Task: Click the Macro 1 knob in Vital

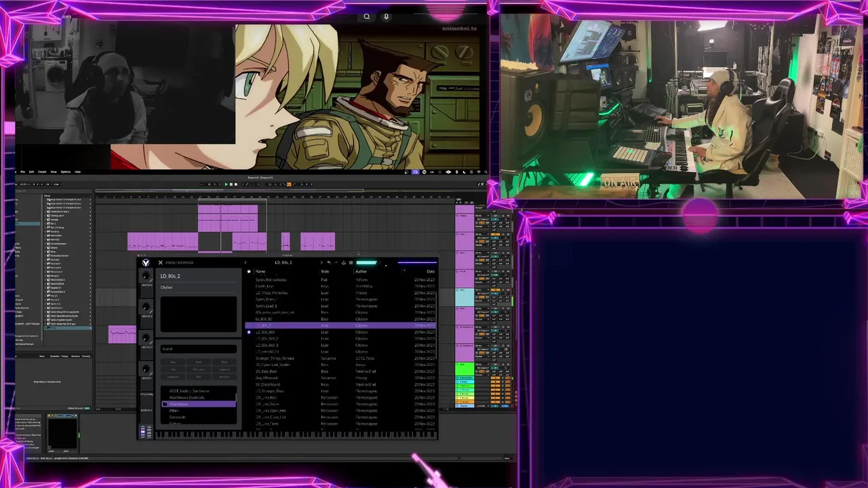Action: (x=146, y=276)
